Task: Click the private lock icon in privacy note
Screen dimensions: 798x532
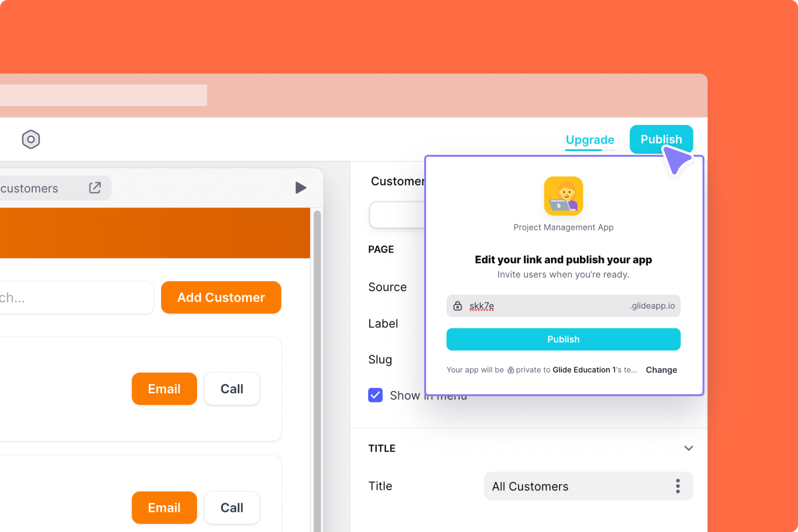Action: pyautogui.click(x=511, y=370)
